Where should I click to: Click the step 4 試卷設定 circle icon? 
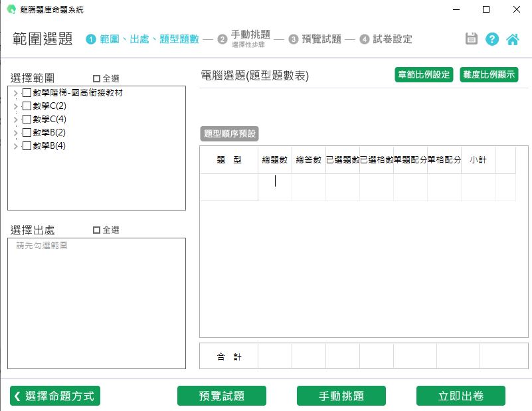tap(365, 39)
